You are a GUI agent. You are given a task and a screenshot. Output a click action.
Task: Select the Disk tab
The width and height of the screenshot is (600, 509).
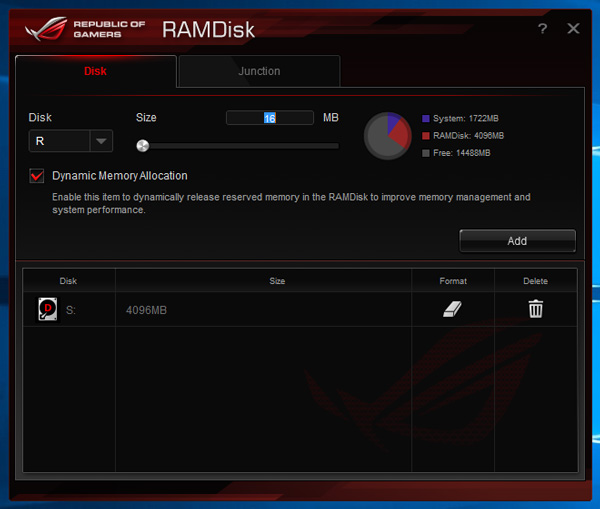click(96, 71)
